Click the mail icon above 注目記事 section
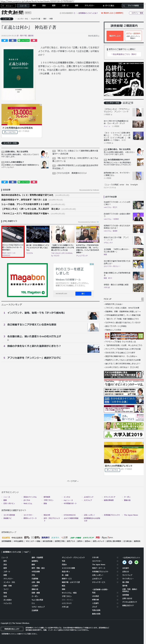The width and height of the screenshot is (146, 644). 34,182
